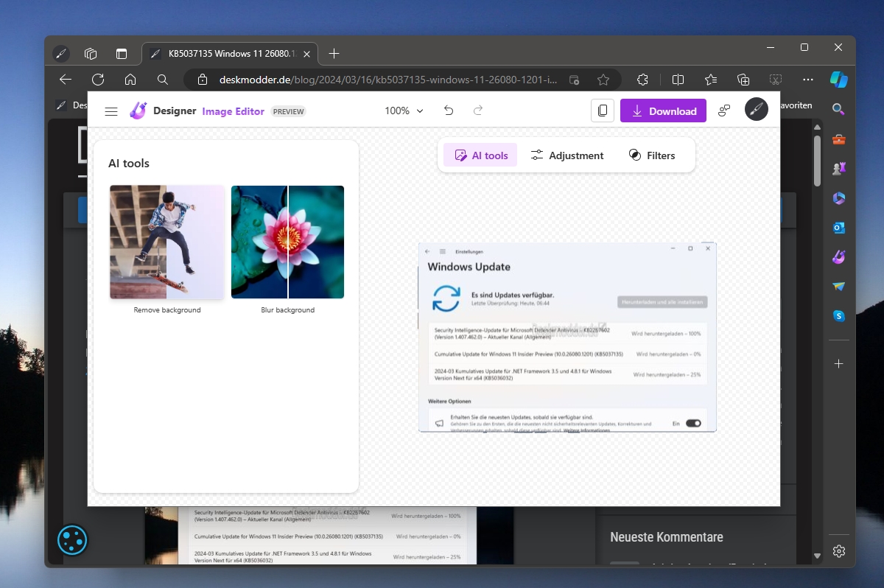Click the greyed screenshot icon in Edge toolbar
Image resolution: width=884 pixels, height=588 pixels.
coord(776,80)
